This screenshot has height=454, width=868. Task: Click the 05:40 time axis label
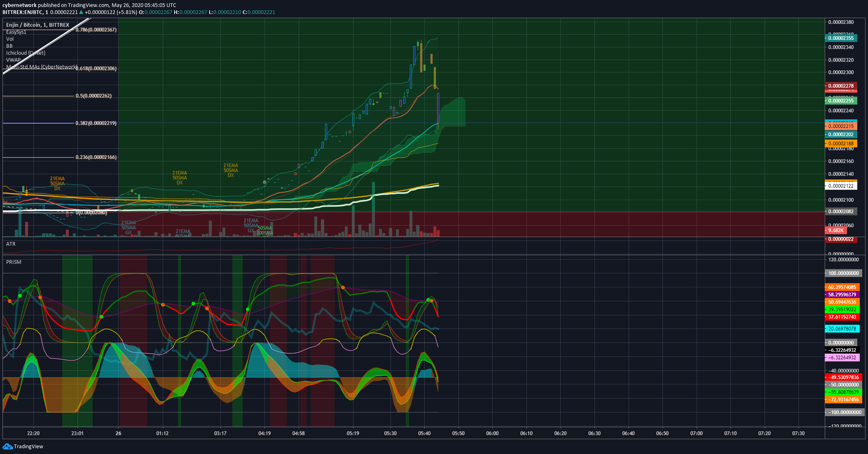click(x=424, y=433)
